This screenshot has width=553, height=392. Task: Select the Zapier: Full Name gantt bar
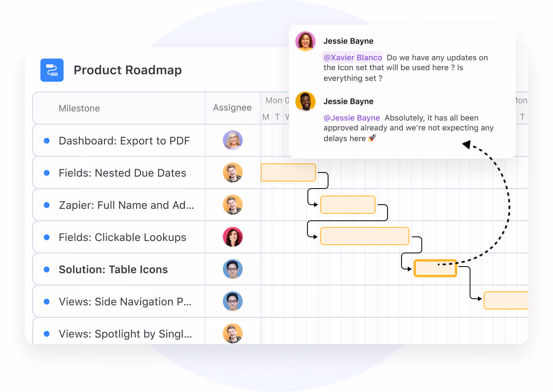[348, 205]
